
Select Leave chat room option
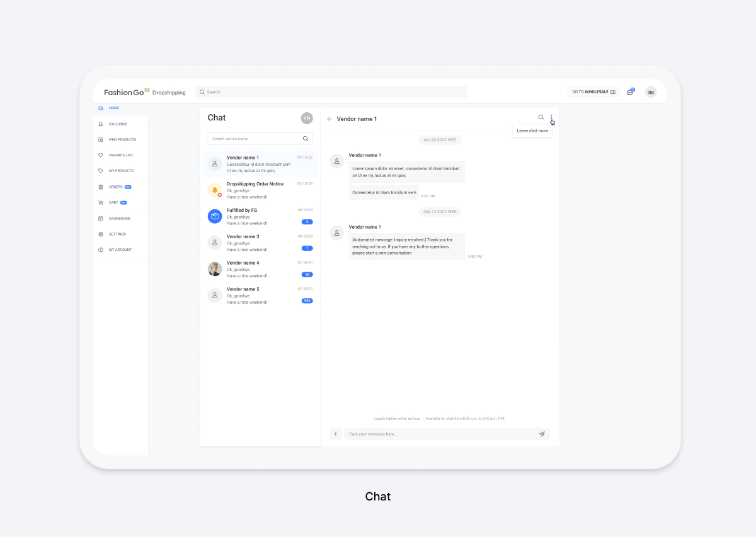[532, 130]
